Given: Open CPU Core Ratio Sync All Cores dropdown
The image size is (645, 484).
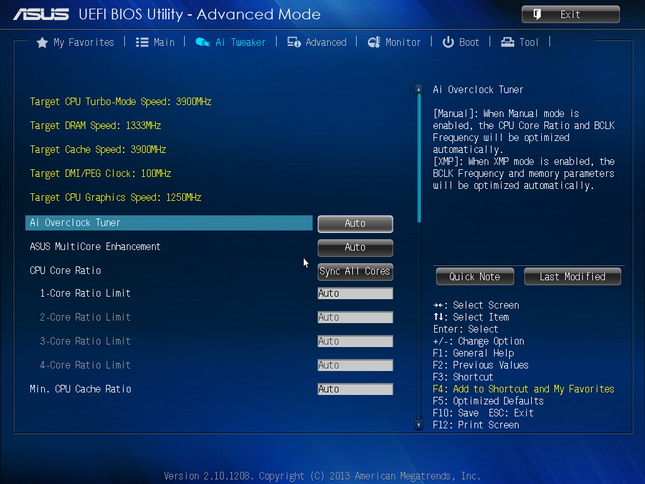Looking at the screenshot, I should tap(355, 271).
